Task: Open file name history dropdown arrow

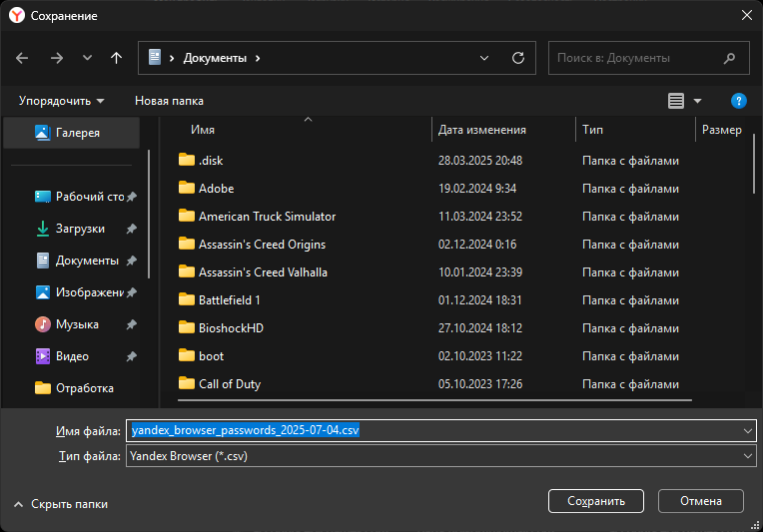Action: tap(747, 431)
